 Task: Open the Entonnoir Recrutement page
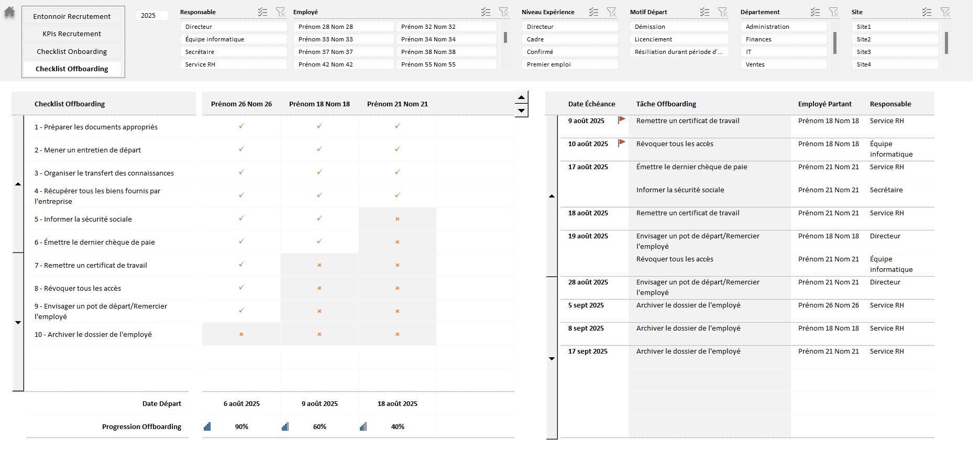72,16
